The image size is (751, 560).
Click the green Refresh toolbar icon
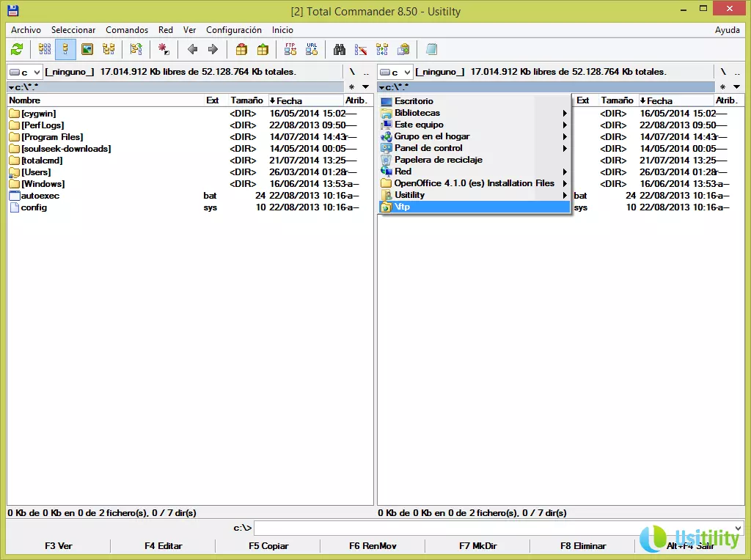[16, 49]
